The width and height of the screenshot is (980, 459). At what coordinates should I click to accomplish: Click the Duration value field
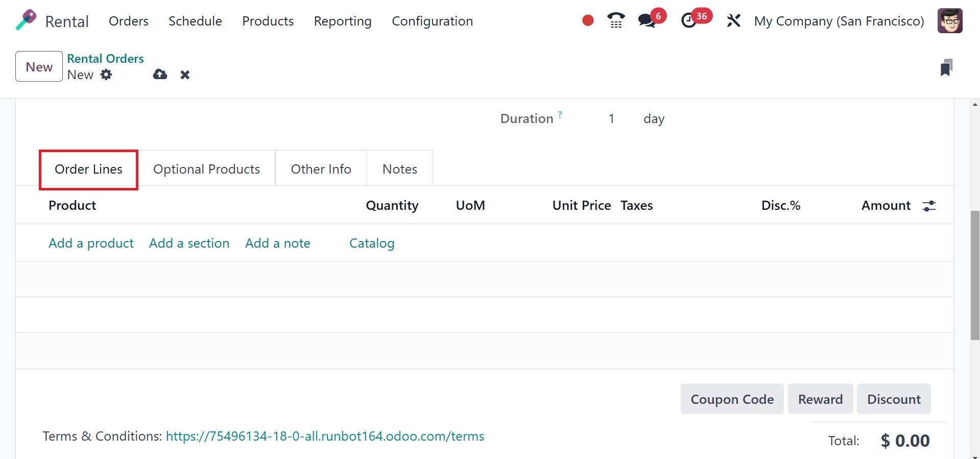point(611,119)
